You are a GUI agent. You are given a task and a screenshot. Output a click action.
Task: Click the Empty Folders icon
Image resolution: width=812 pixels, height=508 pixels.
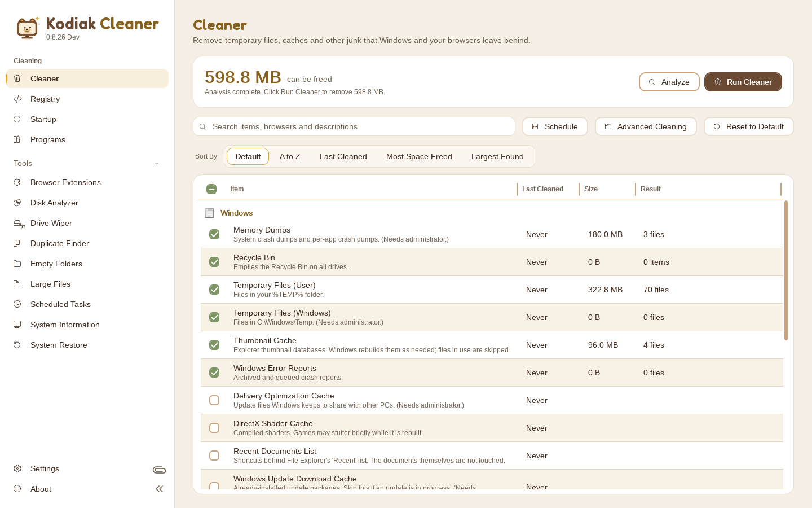point(17,264)
